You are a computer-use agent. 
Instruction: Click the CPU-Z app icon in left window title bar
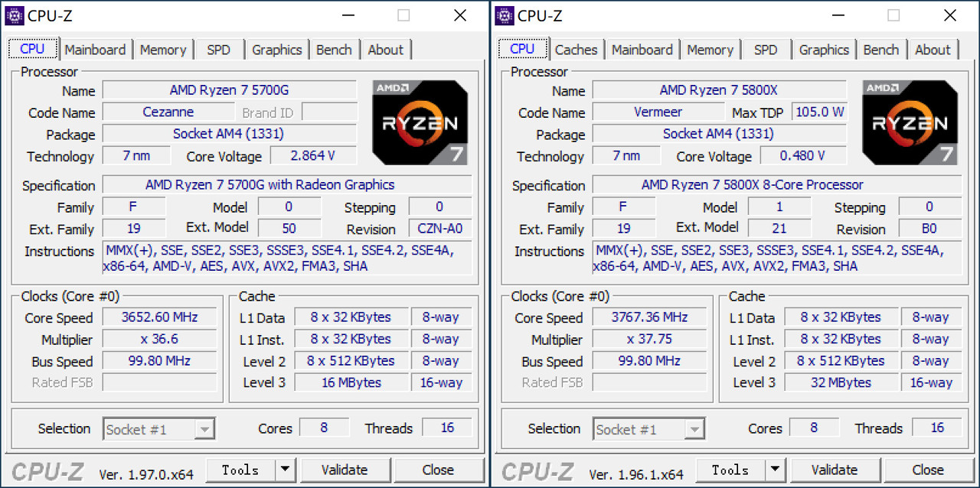(x=14, y=15)
